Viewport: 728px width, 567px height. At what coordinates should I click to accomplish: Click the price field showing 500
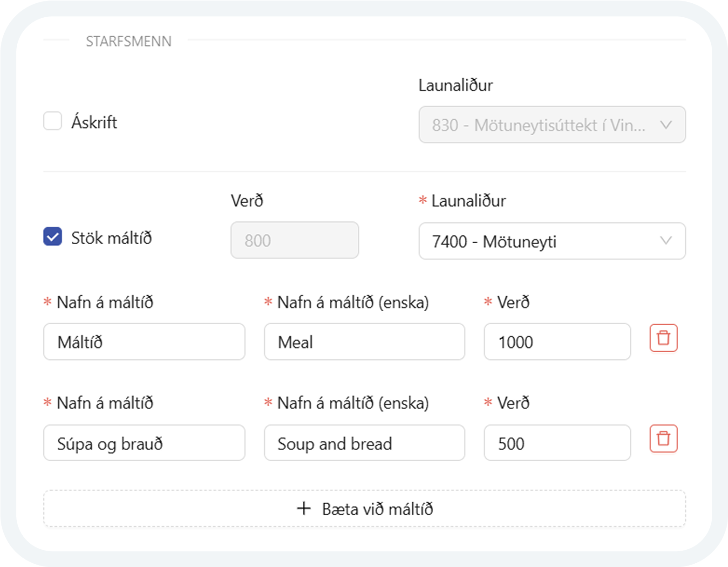(x=557, y=443)
